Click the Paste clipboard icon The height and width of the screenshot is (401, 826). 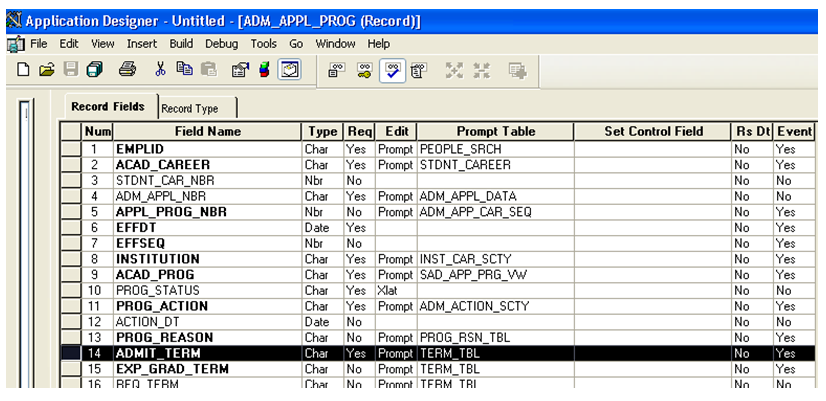(x=209, y=70)
